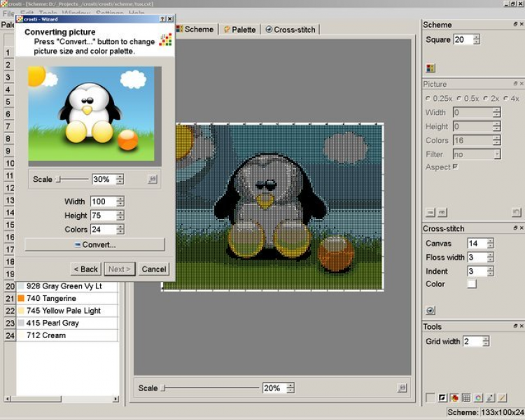Click the scheme icon under Square field
The width and height of the screenshot is (525, 420).
430,69
